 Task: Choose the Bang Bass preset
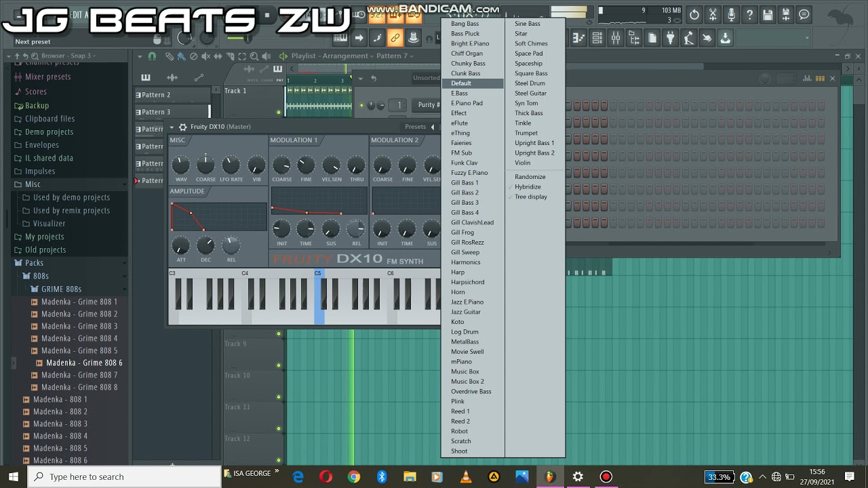[465, 24]
